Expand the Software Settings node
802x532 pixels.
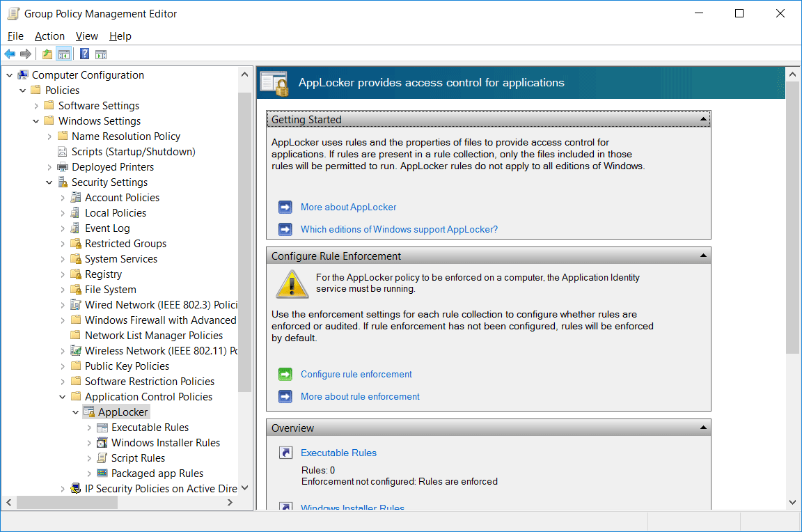(36, 106)
